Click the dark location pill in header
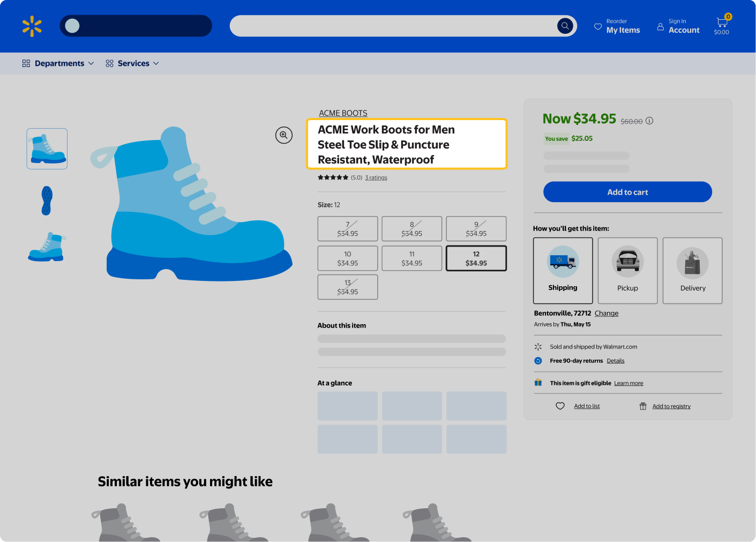 [136, 26]
